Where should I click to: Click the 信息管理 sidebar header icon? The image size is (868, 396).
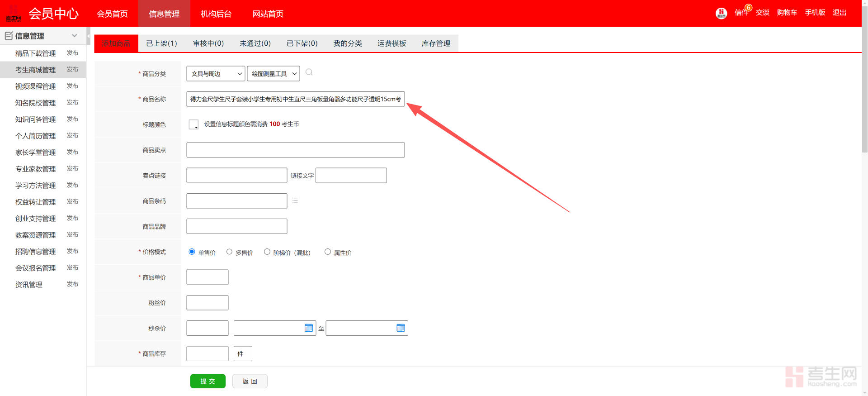(9, 36)
